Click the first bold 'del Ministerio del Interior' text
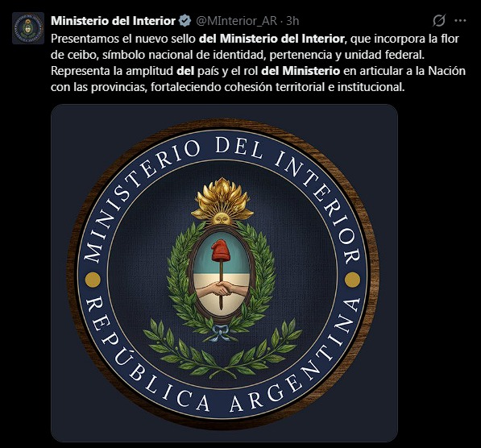Image resolution: width=481 pixels, height=448 pixels. pos(272,39)
